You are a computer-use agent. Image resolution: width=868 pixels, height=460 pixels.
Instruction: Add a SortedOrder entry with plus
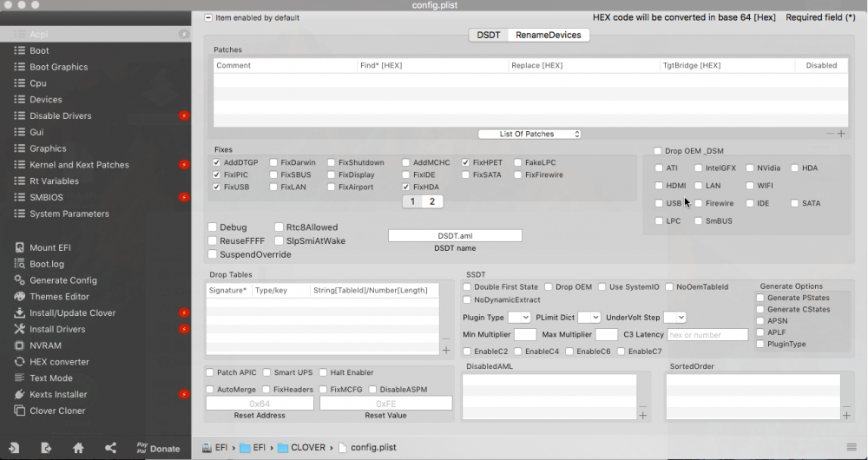[846, 415]
